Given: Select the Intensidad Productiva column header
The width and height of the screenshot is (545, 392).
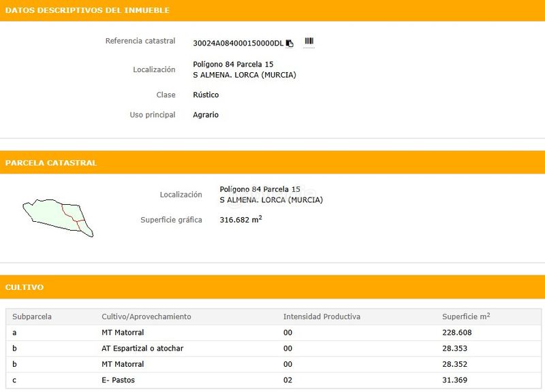Looking at the screenshot, I should tap(322, 316).
